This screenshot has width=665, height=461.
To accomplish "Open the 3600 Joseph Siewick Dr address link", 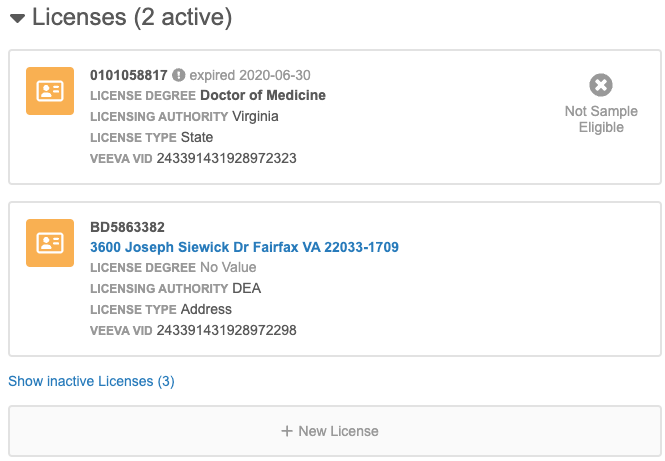I will 244,247.
